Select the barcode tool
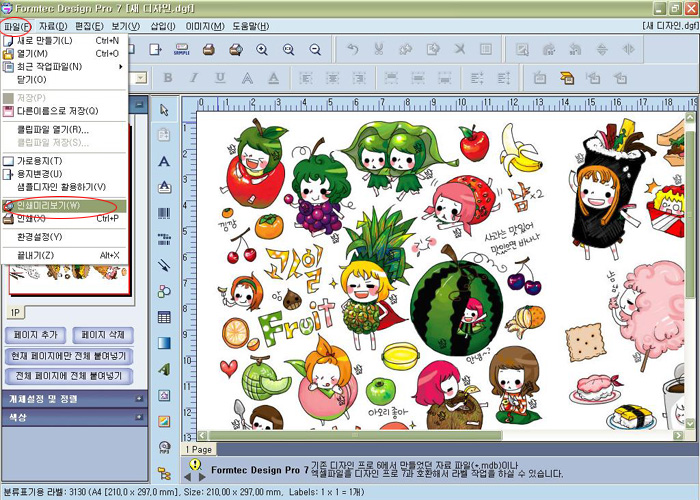Viewport: 700px width, 500px height. [164, 213]
